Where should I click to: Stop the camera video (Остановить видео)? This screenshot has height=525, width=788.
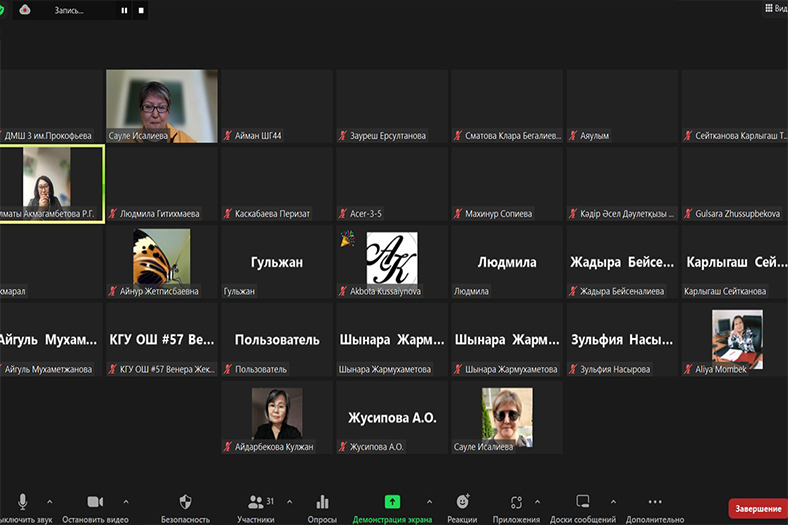click(95, 502)
